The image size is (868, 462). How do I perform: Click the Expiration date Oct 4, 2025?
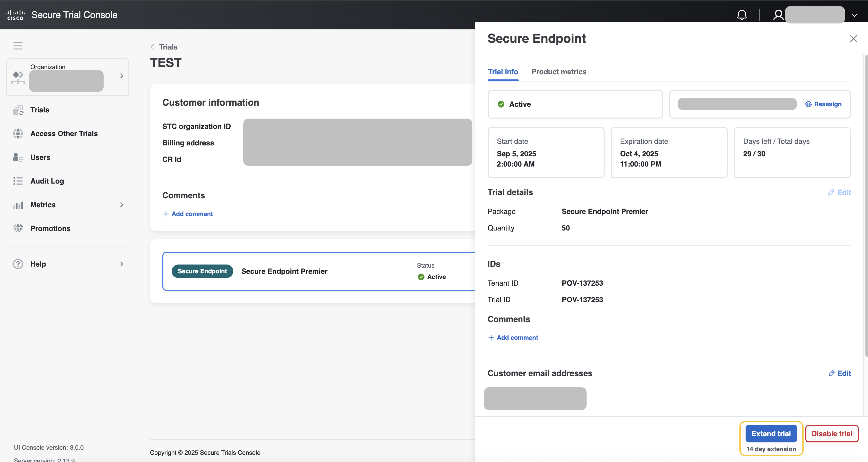[639, 154]
